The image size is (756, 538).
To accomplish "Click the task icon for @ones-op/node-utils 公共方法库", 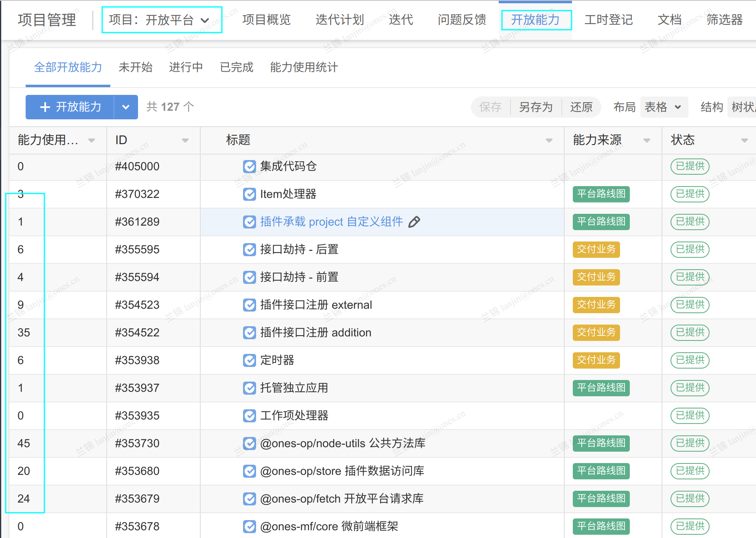I will coord(249,444).
